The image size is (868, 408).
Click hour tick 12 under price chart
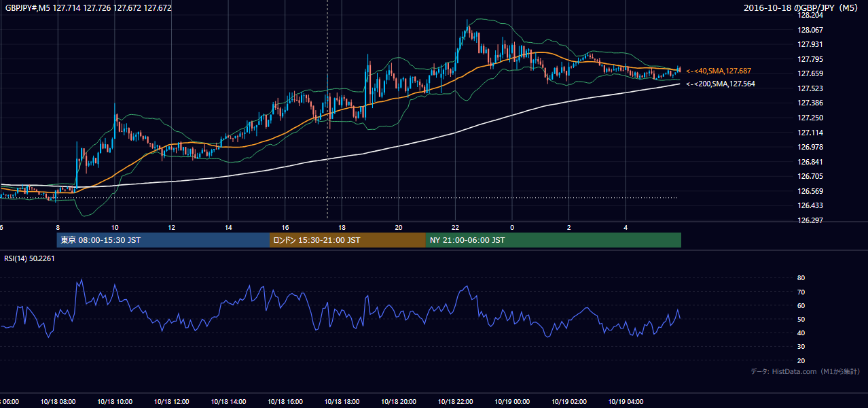[x=171, y=228]
